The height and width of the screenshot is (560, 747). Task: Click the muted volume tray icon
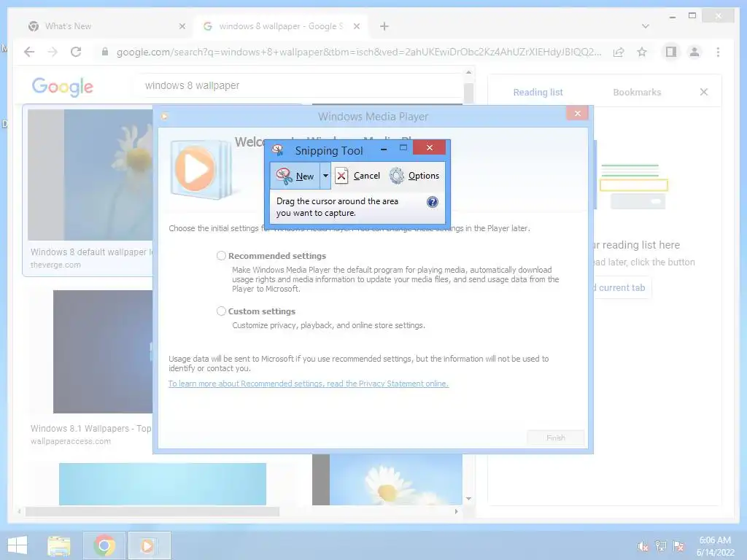coord(643,546)
